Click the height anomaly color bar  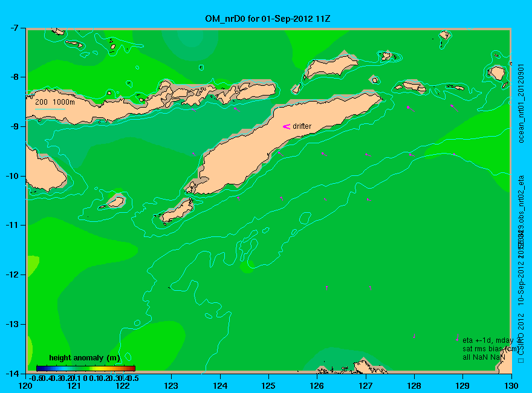(86, 368)
